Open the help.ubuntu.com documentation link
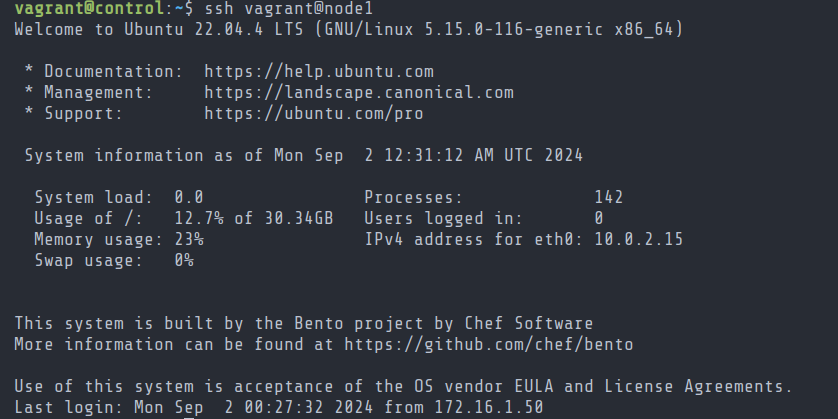 tap(319, 72)
